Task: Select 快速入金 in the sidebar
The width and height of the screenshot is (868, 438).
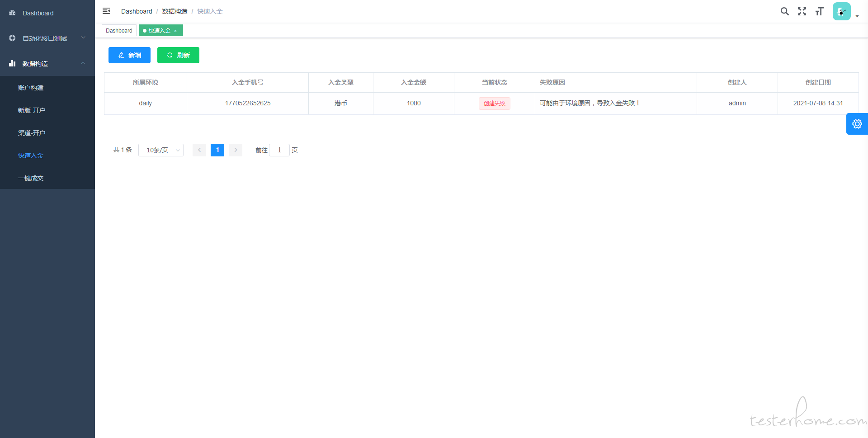Action: [x=47, y=155]
